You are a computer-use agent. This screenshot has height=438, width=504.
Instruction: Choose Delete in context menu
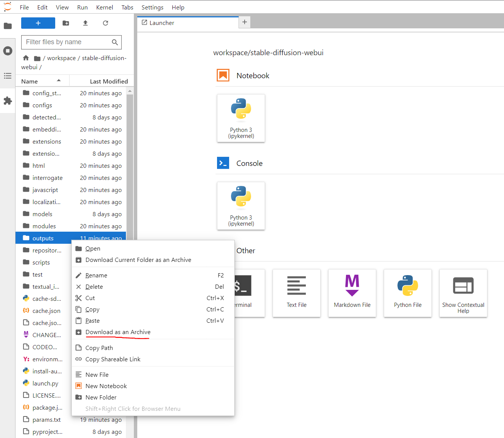153,287
